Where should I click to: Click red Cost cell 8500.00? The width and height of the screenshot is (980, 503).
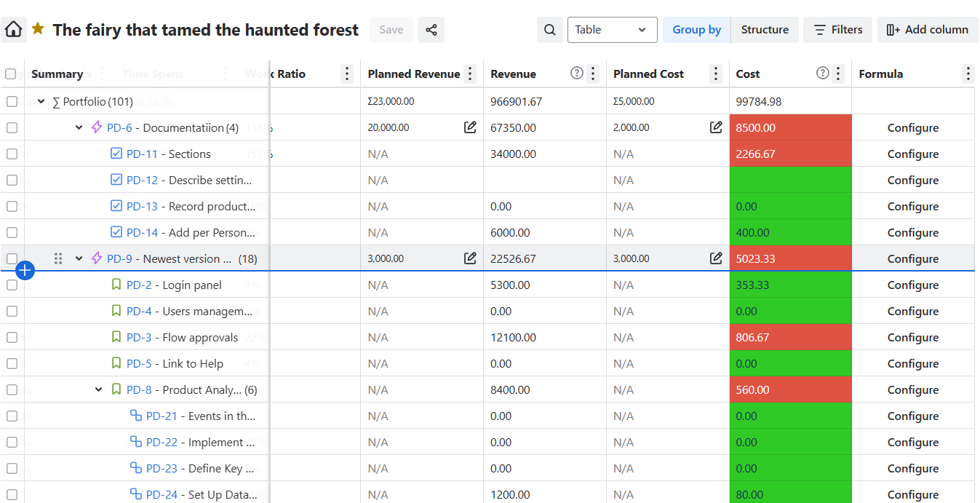click(790, 127)
